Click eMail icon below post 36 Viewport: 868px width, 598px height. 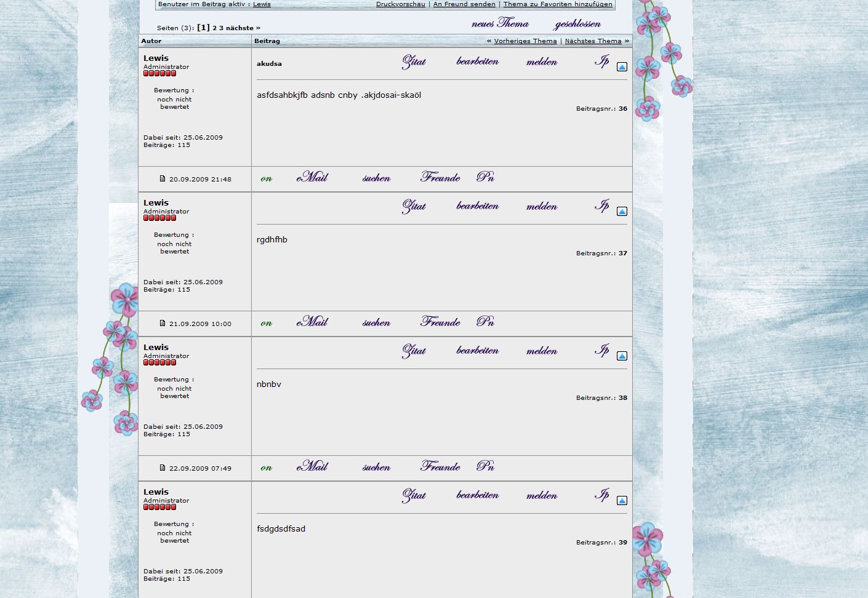tap(312, 178)
